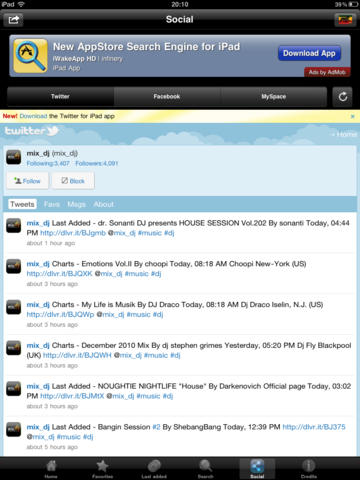Screen dimensions: 360x480
Task: Switch to the Twitter segment
Action: (60, 97)
